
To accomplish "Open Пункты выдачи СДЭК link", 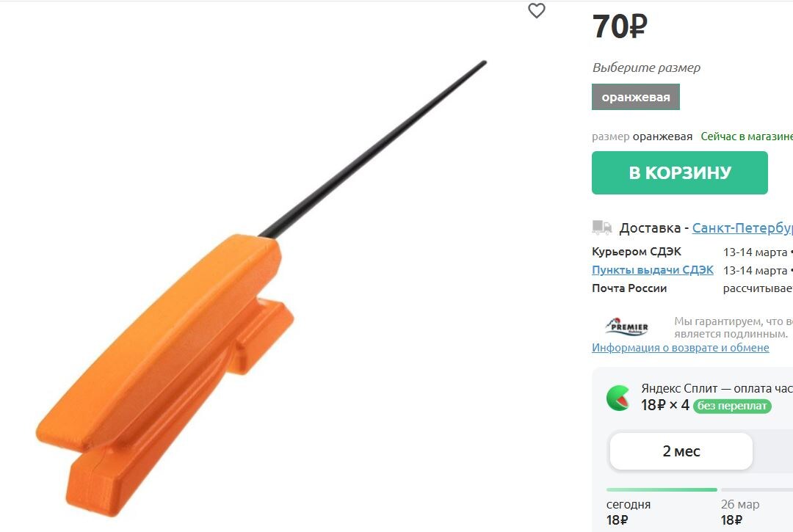I will coord(653,270).
